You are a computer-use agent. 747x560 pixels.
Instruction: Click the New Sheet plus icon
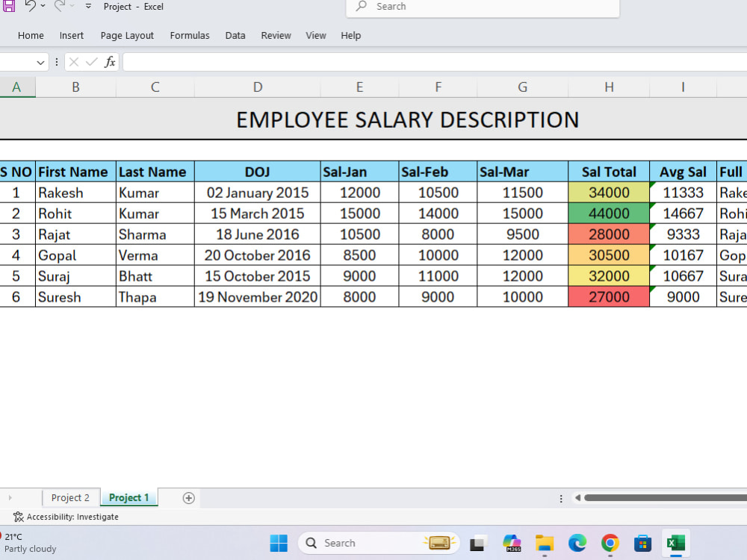coord(189,498)
